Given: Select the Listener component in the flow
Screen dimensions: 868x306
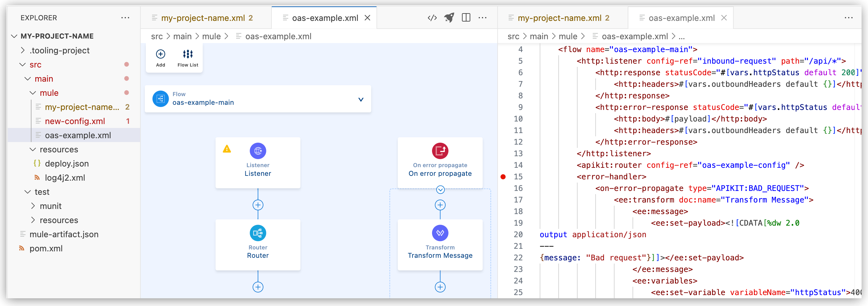Looking at the screenshot, I should [258, 151].
